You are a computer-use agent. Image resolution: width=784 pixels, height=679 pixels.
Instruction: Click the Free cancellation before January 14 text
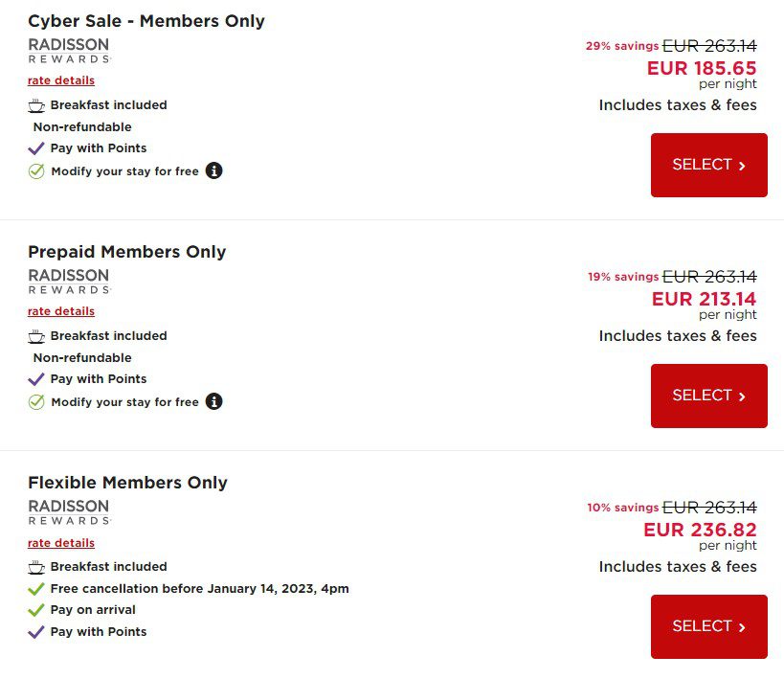click(199, 588)
